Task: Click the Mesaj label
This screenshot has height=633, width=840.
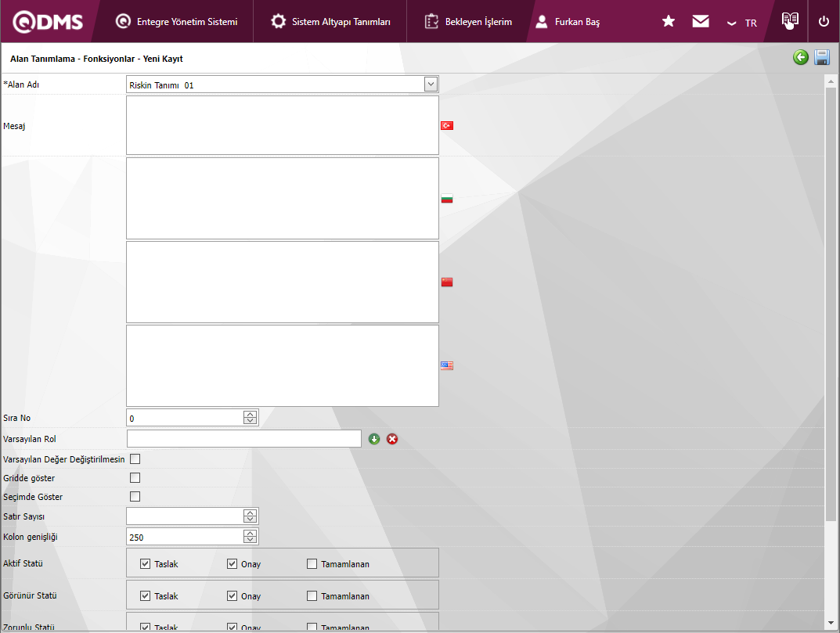Action: click(14, 127)
